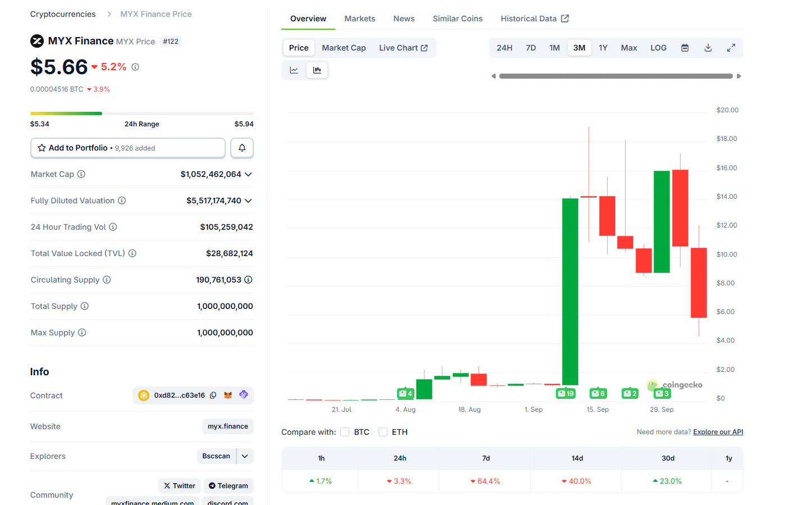Tick the ETH compare checkbox
The image size is (812, 505).
coord(383,432)
